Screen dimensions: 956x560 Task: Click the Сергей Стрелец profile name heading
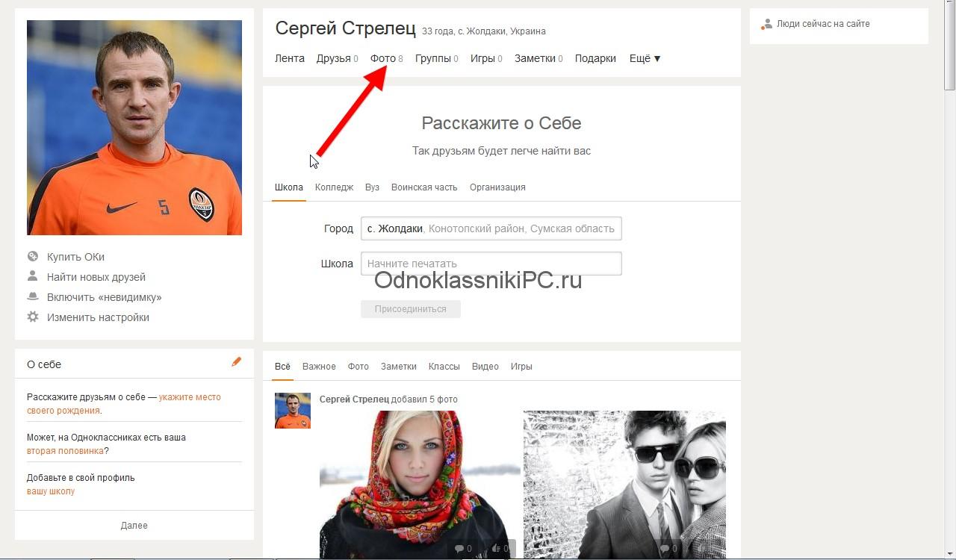tap(345, 28)
